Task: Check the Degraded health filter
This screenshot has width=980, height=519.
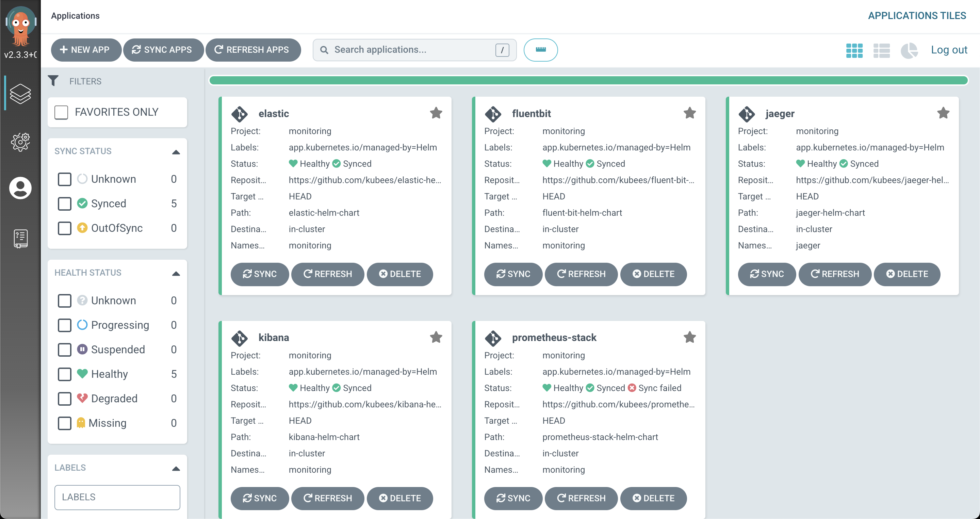Action: click(64, 399)
